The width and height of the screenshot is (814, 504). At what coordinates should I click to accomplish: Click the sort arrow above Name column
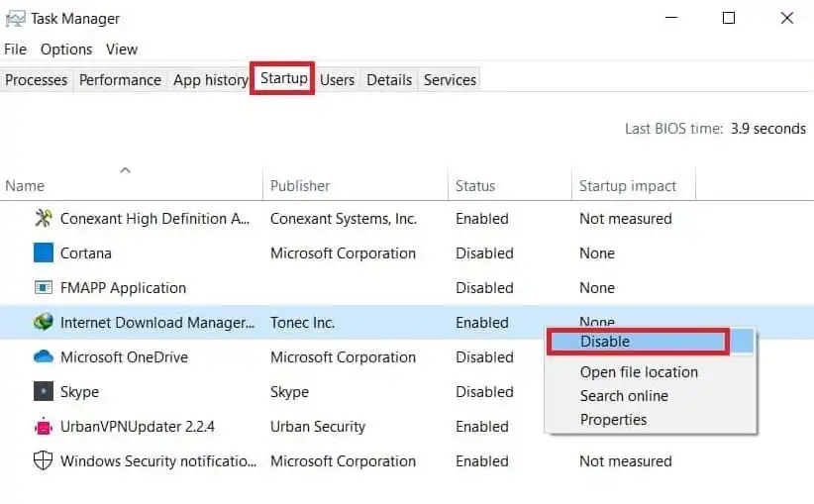(x=125, y=170)
